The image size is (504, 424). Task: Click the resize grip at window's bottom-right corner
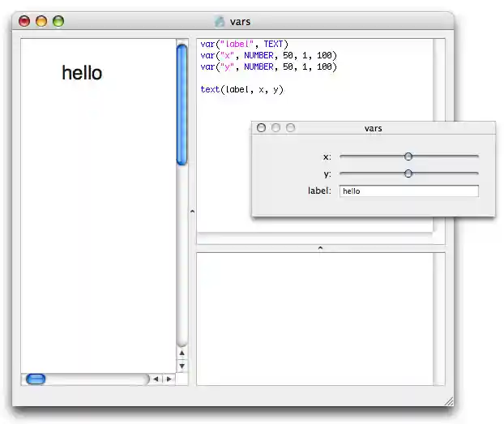(x=448, y=400)
